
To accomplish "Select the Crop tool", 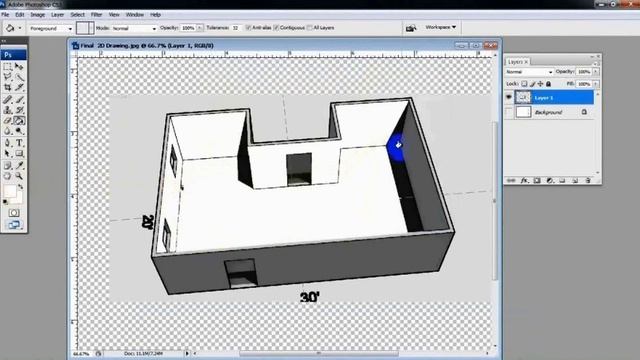I will 7,87.
